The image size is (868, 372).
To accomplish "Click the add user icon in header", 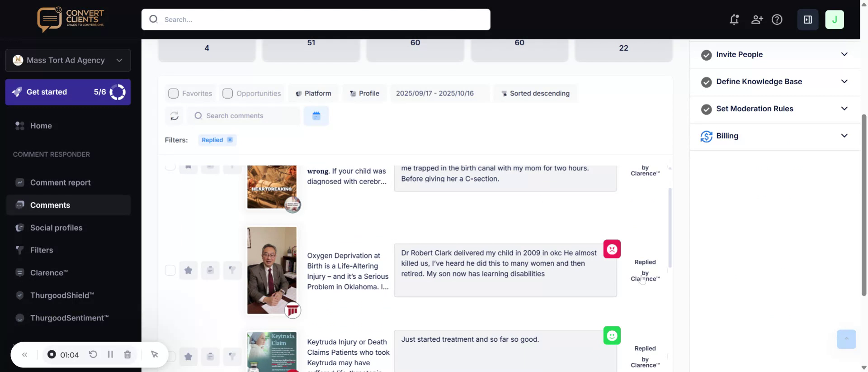I will (757, 19).
